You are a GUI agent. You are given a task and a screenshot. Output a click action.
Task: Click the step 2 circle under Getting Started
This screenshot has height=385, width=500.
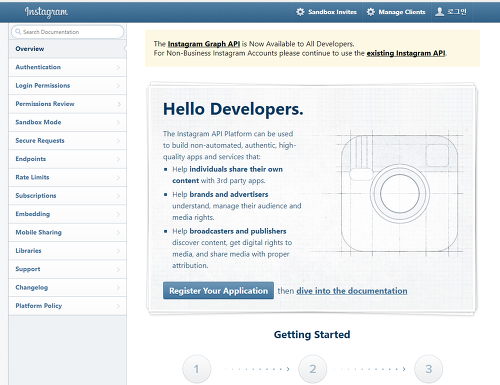(x=313, y=369)
